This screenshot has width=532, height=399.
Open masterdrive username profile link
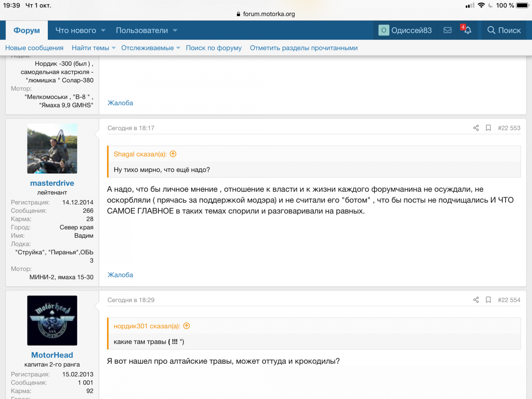(52, 183)
